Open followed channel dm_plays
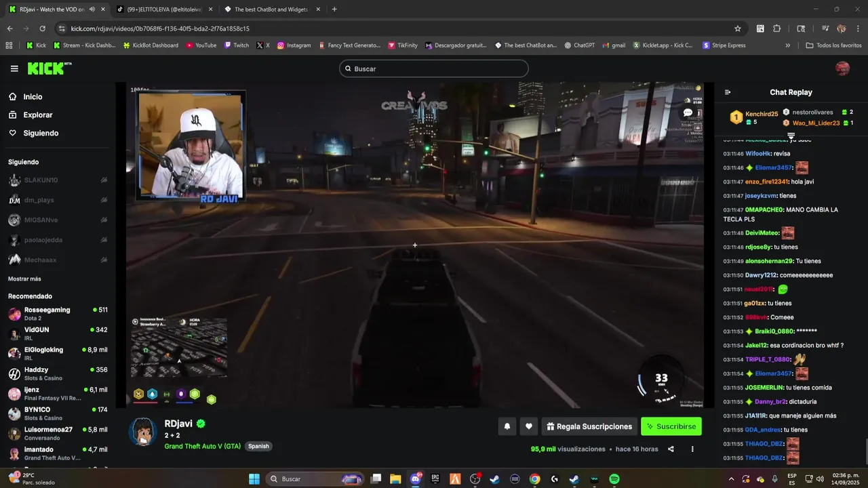868x488 pixels. (58, 200)
